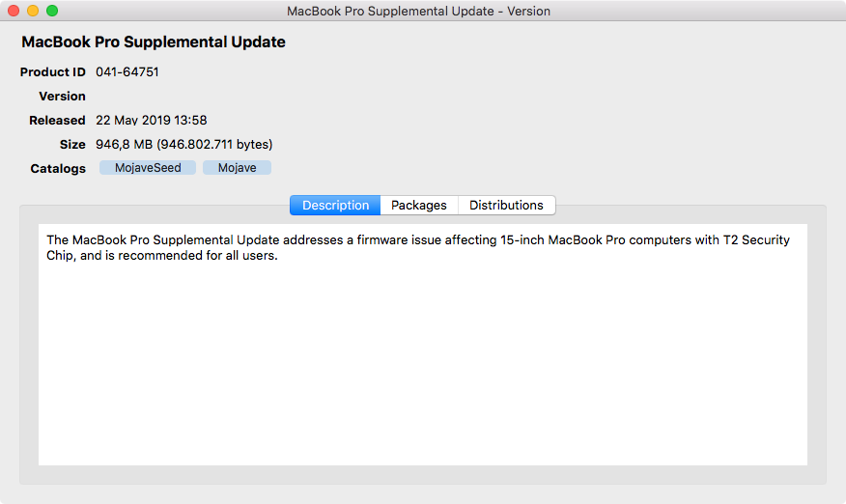Click the MojaveSeed catalog tag
846x504 pixels.
coord(148,168)
